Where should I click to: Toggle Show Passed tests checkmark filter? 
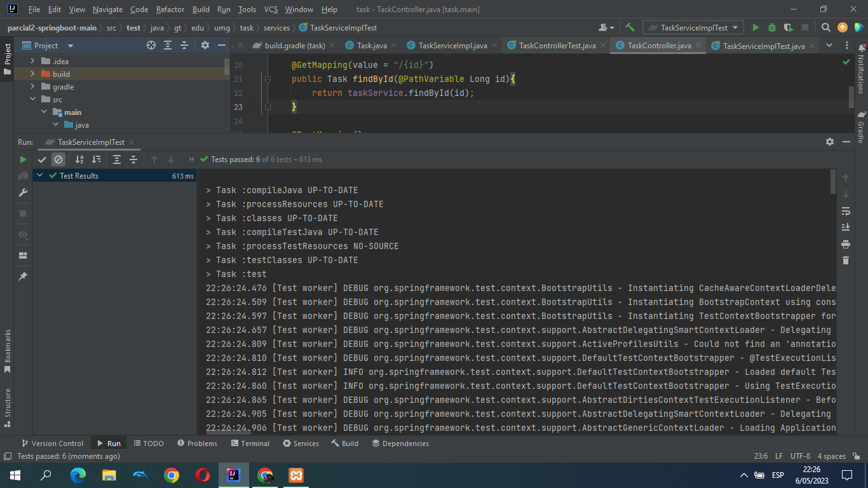point(42,159)
